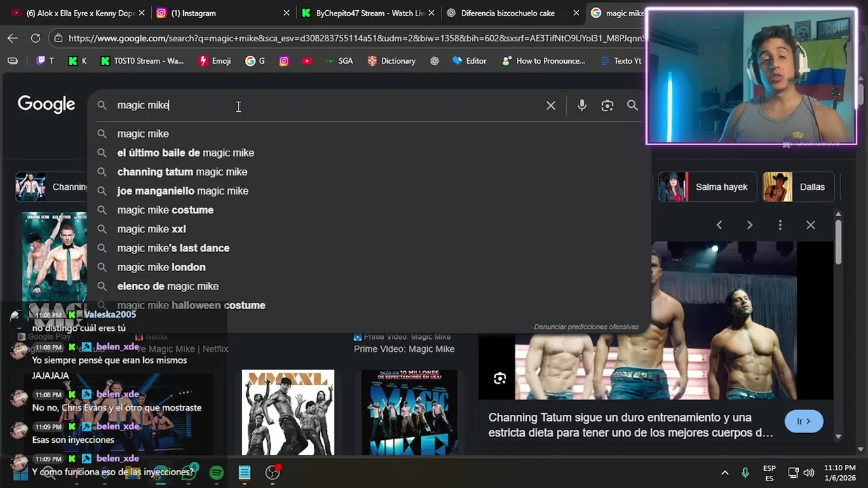Open site info icon in address bar
The width and height of the screenshot is (868, 488).
(x=58, y=39)
